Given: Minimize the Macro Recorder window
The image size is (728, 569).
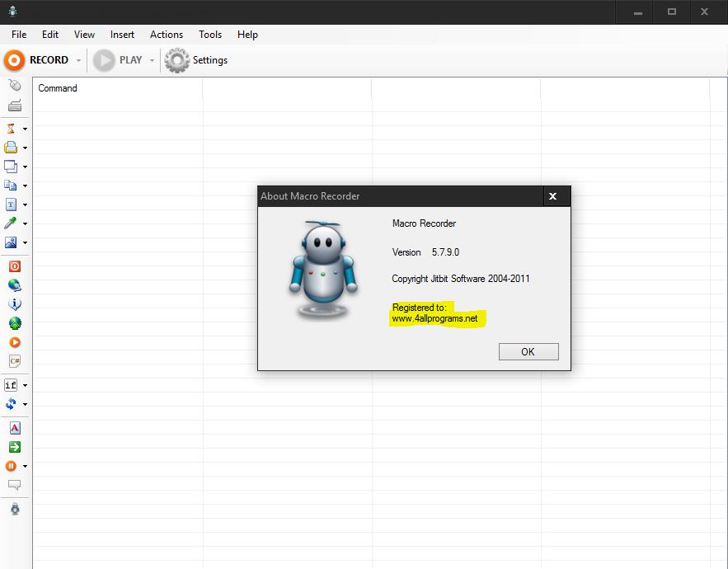Looking at the screenshot, I should 638,12.
